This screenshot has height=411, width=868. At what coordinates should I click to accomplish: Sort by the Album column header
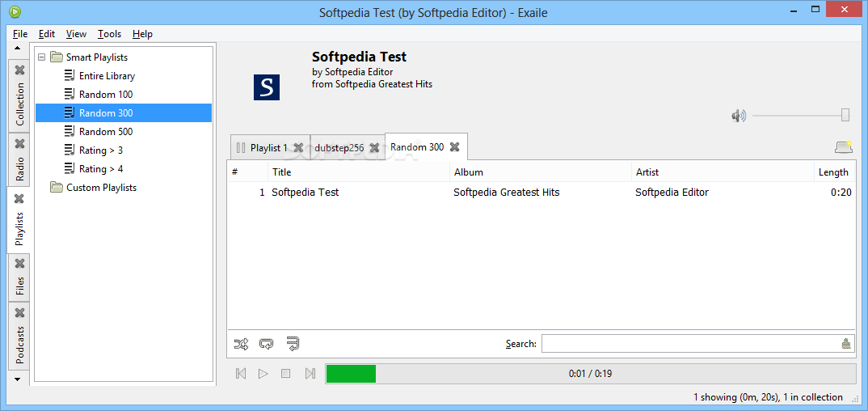541,172
